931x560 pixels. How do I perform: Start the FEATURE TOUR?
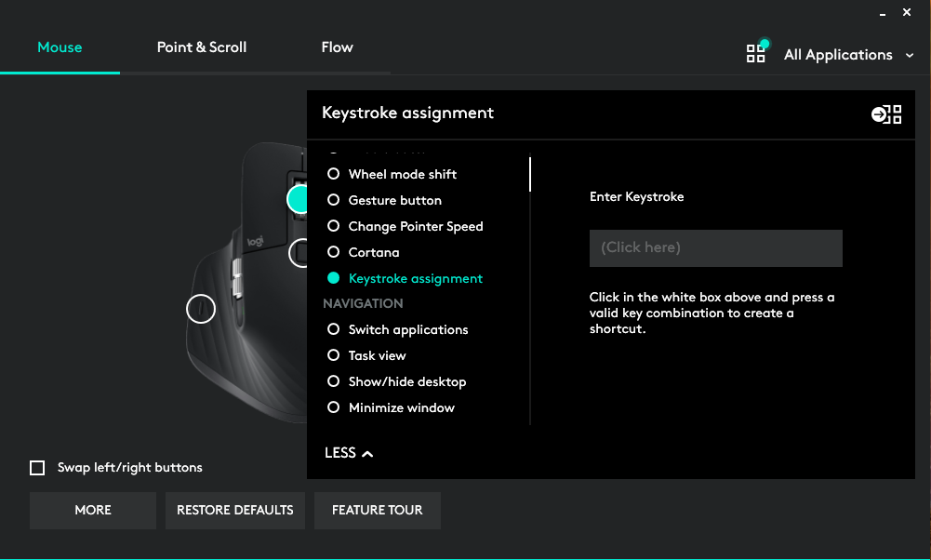pos(377,510)
